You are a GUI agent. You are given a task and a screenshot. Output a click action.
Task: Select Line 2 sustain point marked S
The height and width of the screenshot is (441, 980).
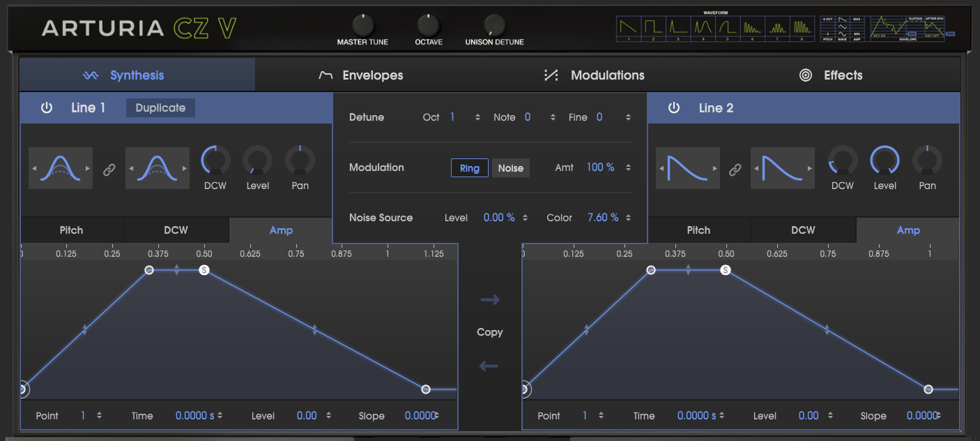(x=725, y=269)
